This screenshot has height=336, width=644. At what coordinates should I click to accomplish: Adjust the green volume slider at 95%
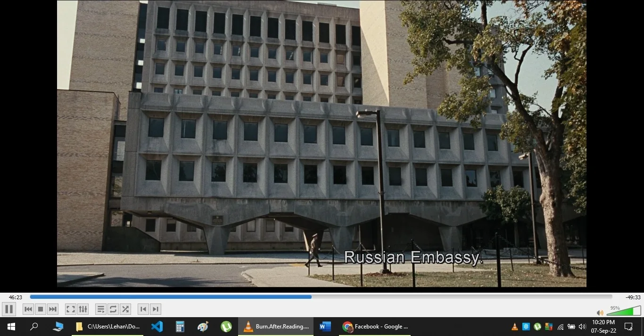[624, 311]
